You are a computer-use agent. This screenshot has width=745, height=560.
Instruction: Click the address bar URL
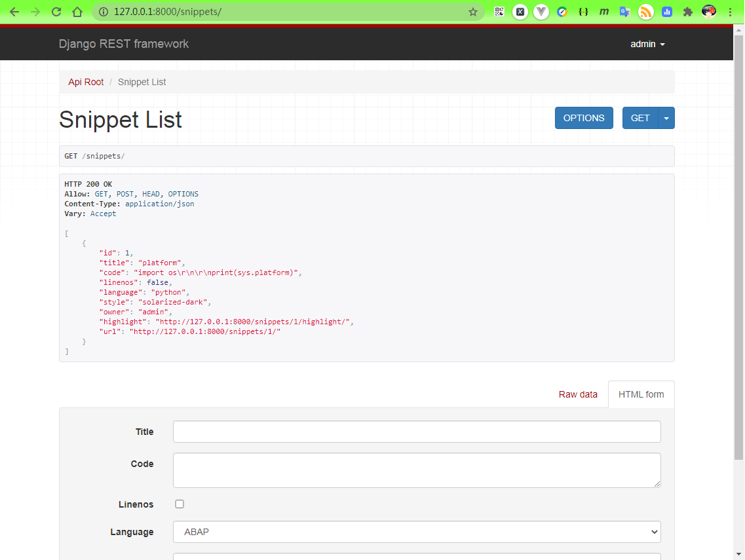coord(168,12)
